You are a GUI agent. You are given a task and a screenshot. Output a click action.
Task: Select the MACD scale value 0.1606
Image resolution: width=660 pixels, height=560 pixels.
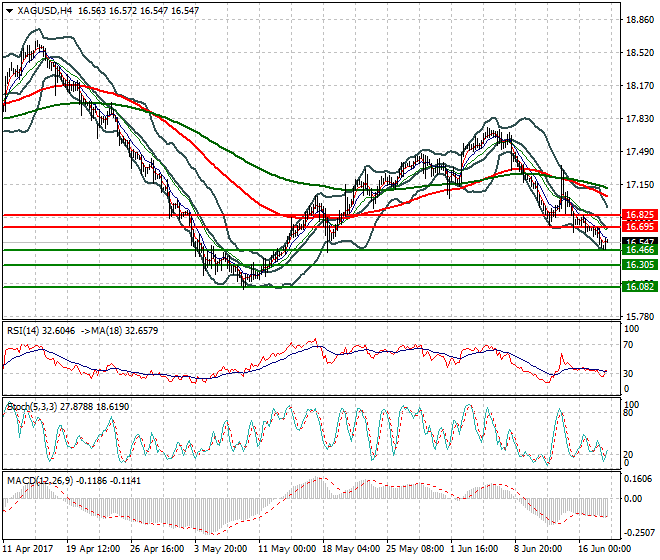[639, 479]
